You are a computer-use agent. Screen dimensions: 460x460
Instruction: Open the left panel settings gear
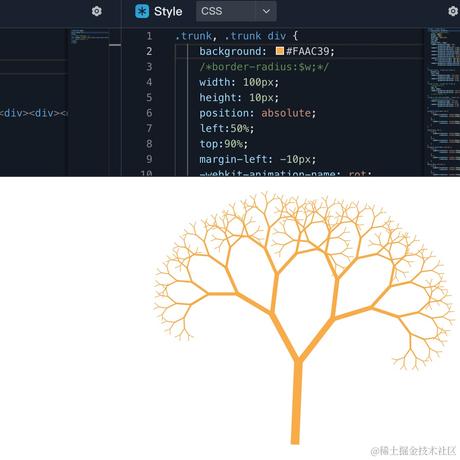click(x=97, y=11)
